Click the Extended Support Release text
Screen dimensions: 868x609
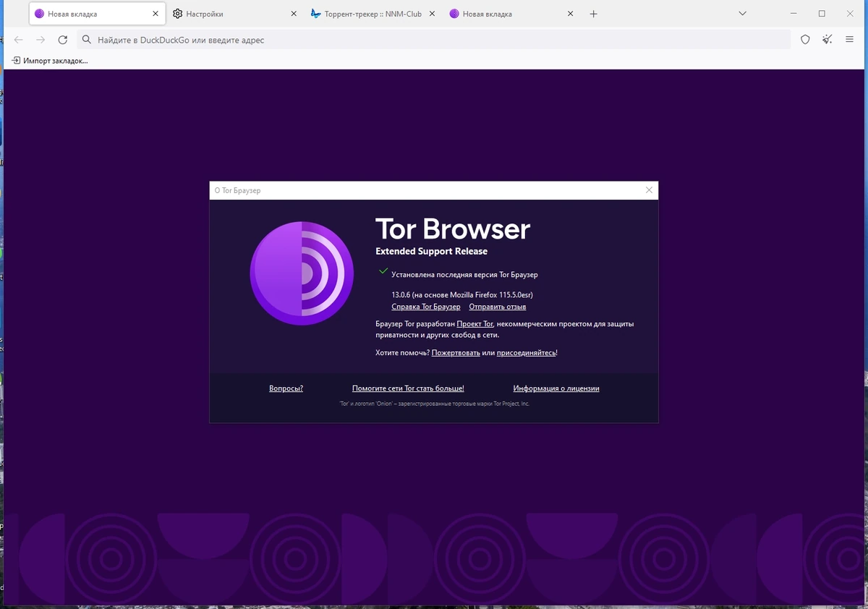click(432, 252)
